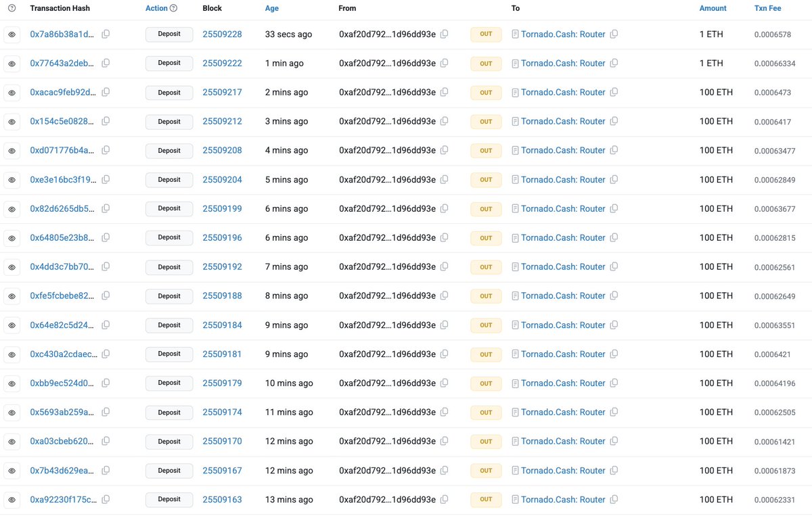
Task: Switch the Age column to date format
Action: [272, 8]
